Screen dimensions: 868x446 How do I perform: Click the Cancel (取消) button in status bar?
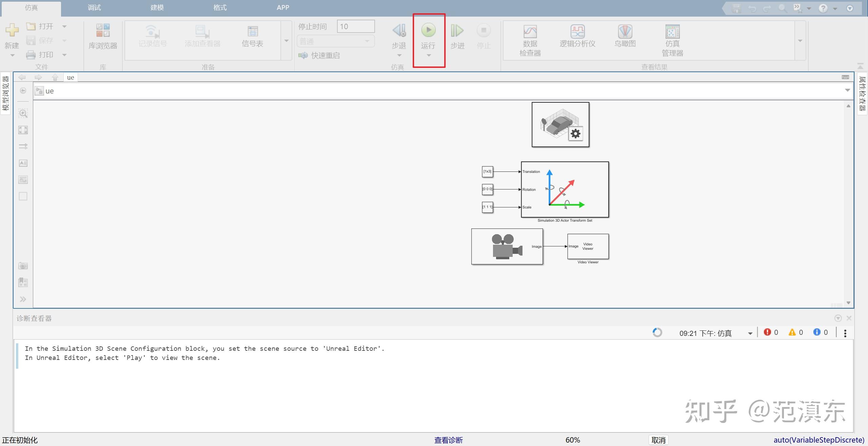coord(658,440)
